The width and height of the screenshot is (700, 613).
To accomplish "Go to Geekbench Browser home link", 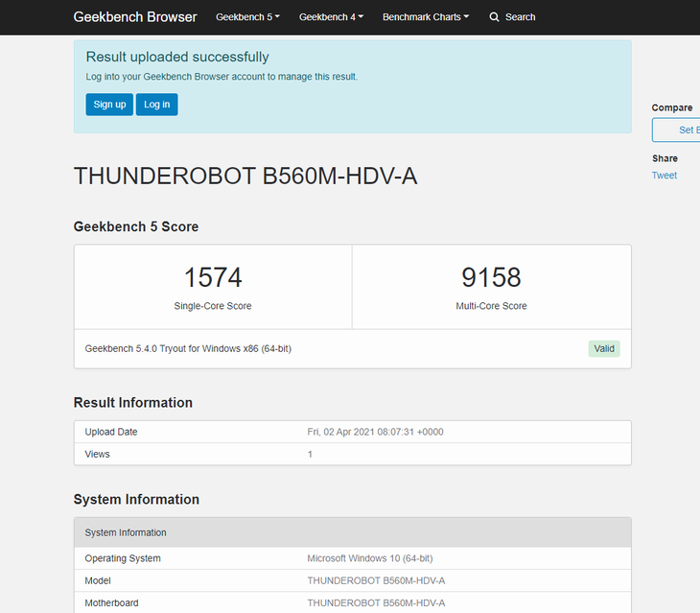I will pyautogui.click(x=135, y=17).
